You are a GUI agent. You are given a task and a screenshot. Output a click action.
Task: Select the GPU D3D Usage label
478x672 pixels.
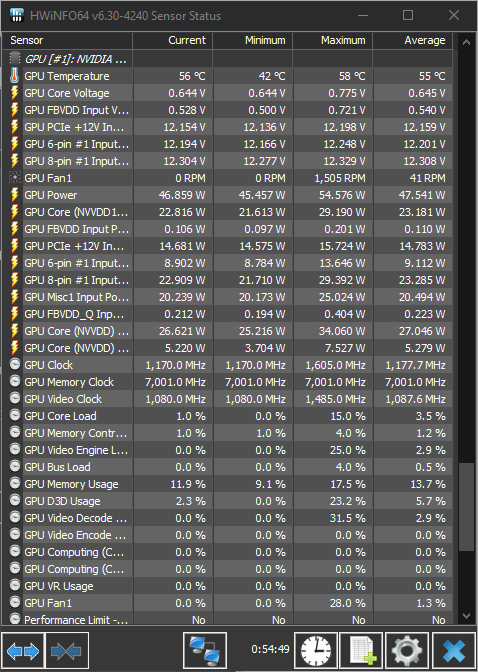(62, 501)
